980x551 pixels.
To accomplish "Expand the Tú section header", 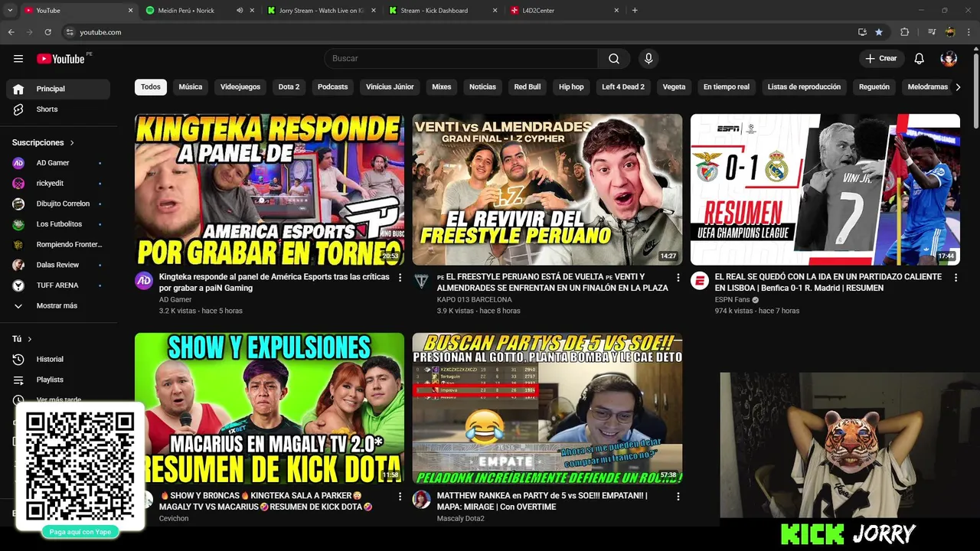I will click(22, 339).
